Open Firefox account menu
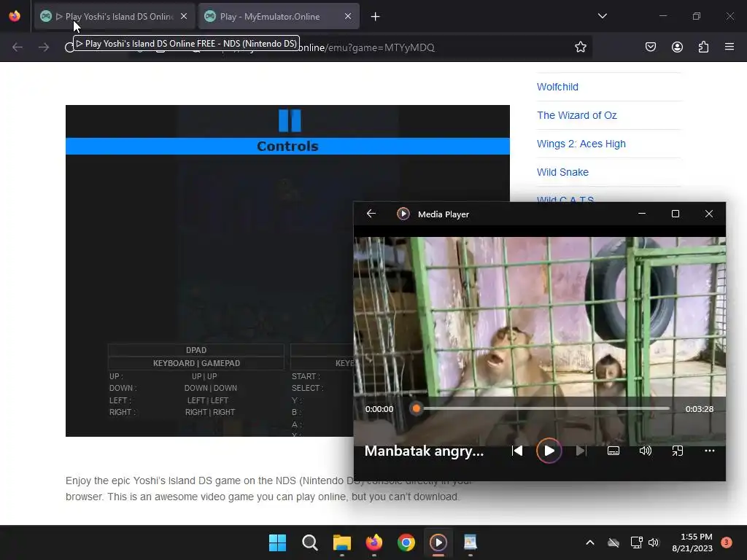Image resolution: width=747 pixels, height=560 pixels. tap(677, 47)
